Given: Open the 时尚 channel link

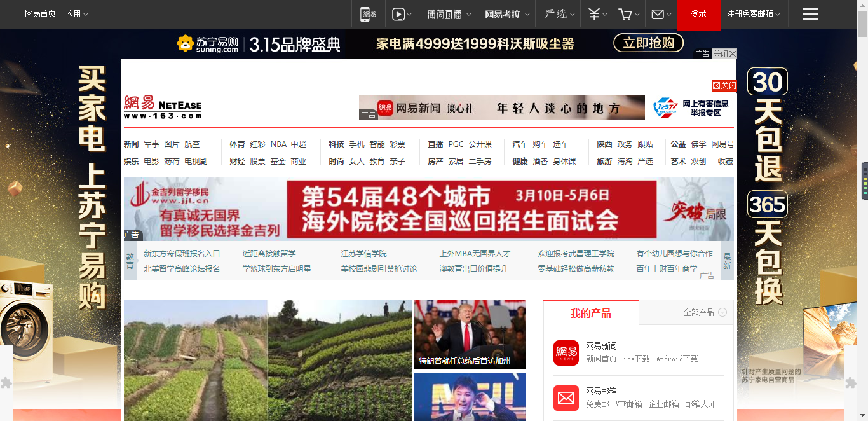Looking at the screenshot, I should tap(336, 162).
